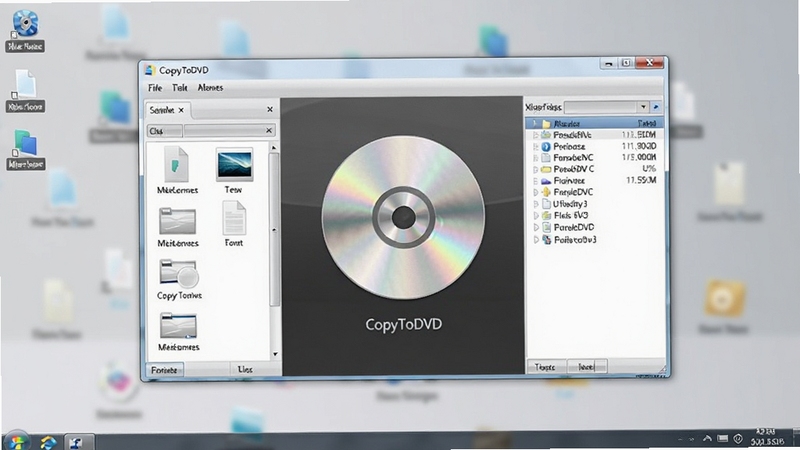Open the Font document icon
The height and width of the screenshot is (450, 800).
click(x=234, y=218)
